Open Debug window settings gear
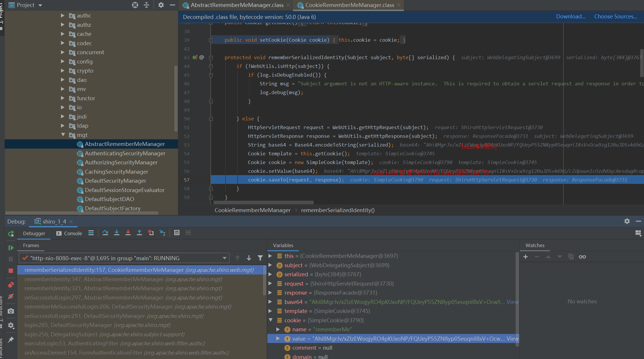Screen dimensions: 644x359 point(627,221)
